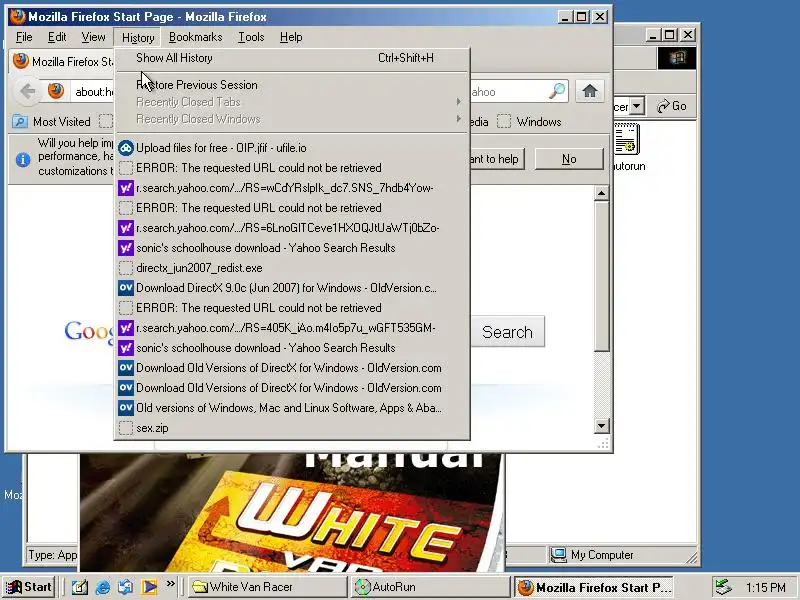Click No button in notification bar
The width and height of the screenshot is (800, 600).
click(x=569, y=159)
